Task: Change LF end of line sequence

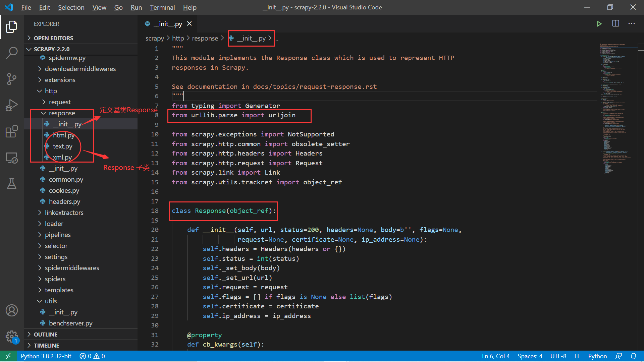Action: pos(577,356)
